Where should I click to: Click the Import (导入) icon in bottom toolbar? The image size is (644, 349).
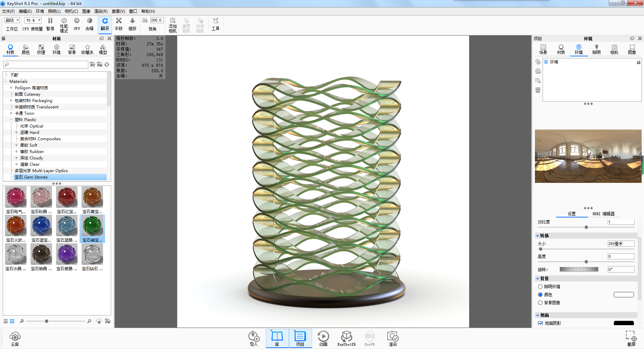tap(254, 339)
